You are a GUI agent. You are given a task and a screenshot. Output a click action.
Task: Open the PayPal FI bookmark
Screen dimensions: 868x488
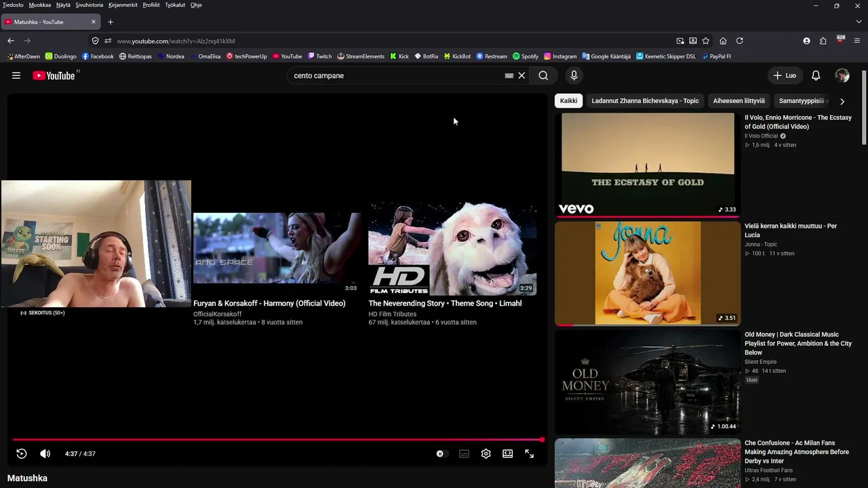(x=716, y=56)
